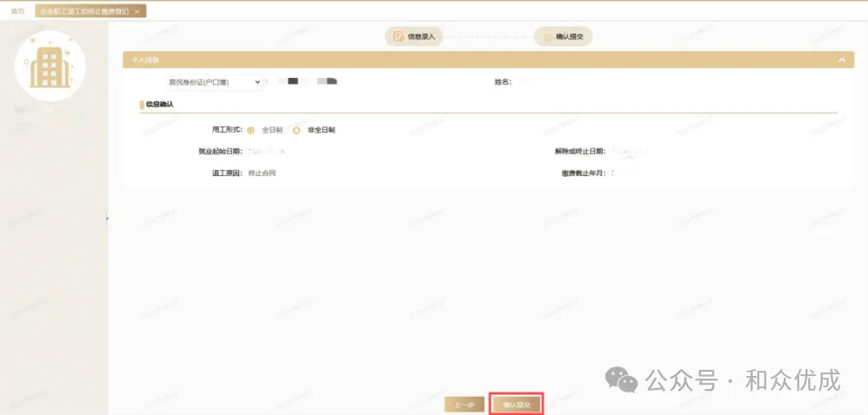This screenshot has height=415, width=868.
Task: Click the company building avatar
Action: tap(50, 67)
